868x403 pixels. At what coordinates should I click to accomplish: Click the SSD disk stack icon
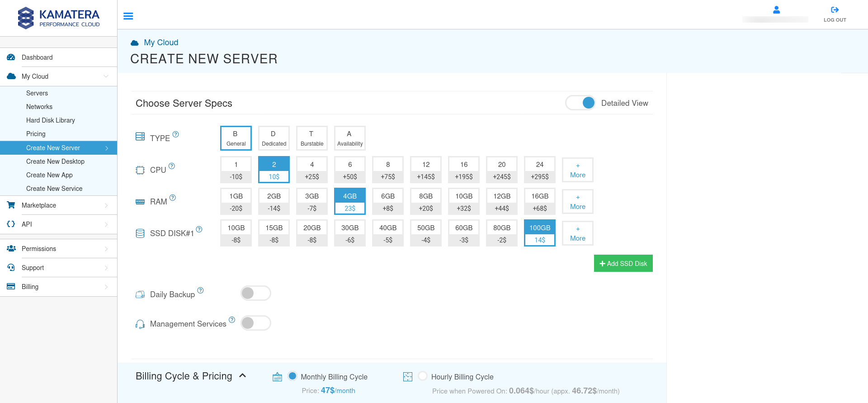(140, 233)
